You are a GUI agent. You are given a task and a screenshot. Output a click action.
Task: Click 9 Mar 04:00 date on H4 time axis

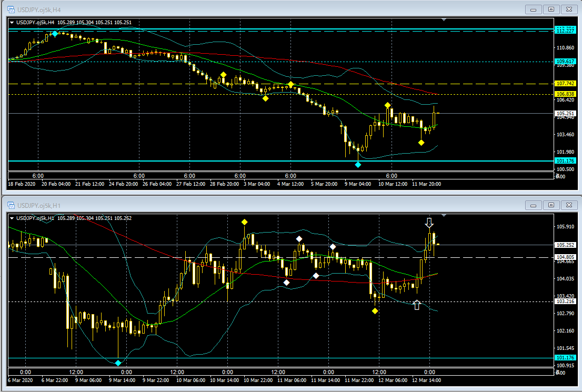[x=358, y=184]
